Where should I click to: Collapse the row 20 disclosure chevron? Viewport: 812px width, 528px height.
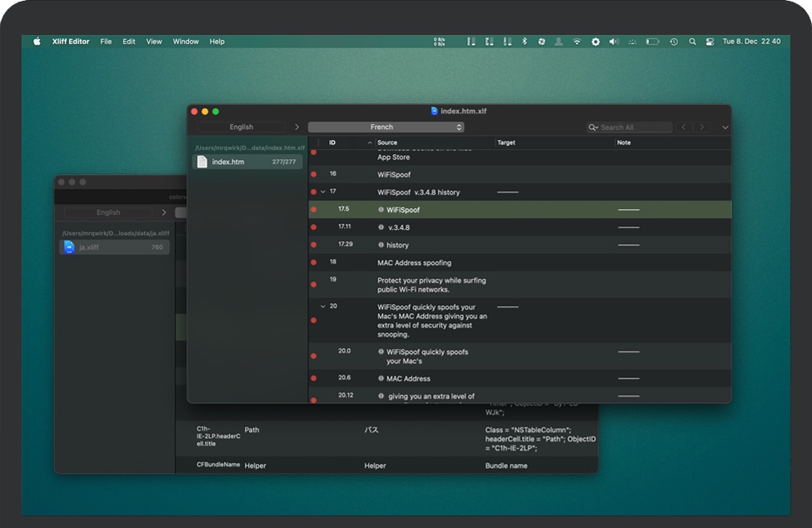(323, 306)
